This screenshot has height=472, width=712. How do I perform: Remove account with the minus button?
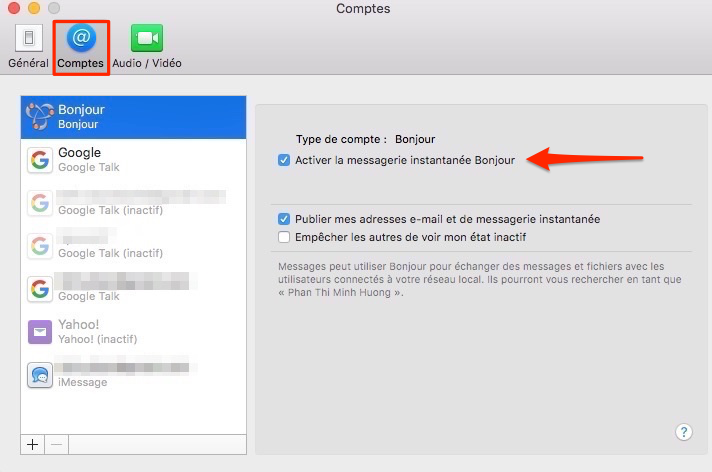pyautogui.click(x=57, y=444)
